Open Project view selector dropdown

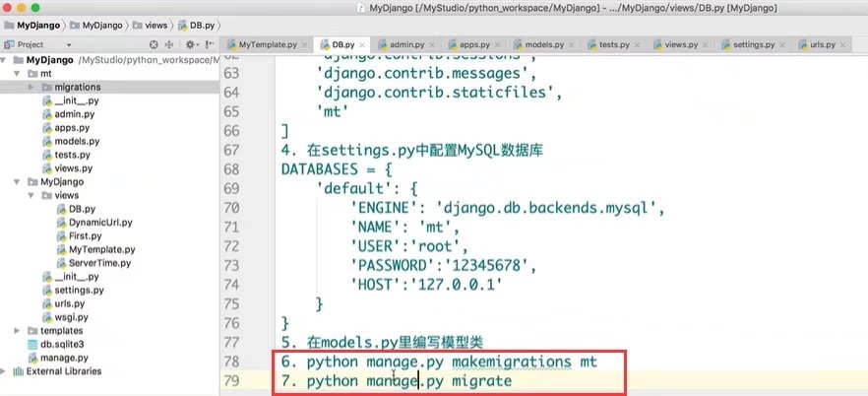pyautogui.click(x=69, y=45)
